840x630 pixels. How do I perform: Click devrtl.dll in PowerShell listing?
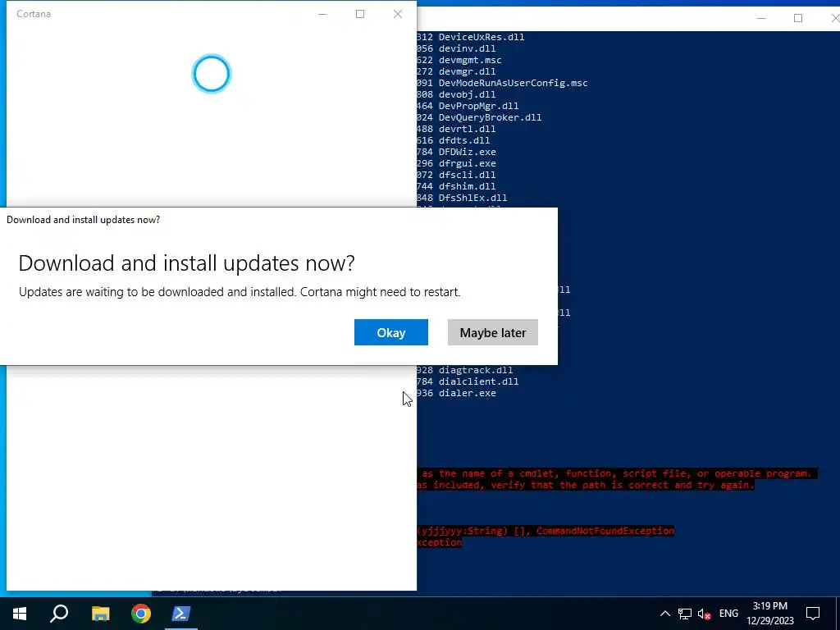(467, 129)
